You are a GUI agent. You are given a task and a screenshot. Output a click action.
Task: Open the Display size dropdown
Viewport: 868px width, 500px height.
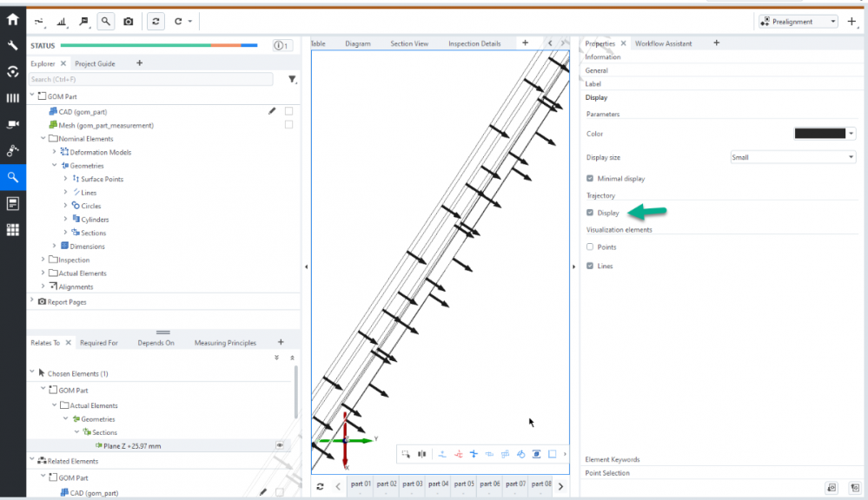793,157
